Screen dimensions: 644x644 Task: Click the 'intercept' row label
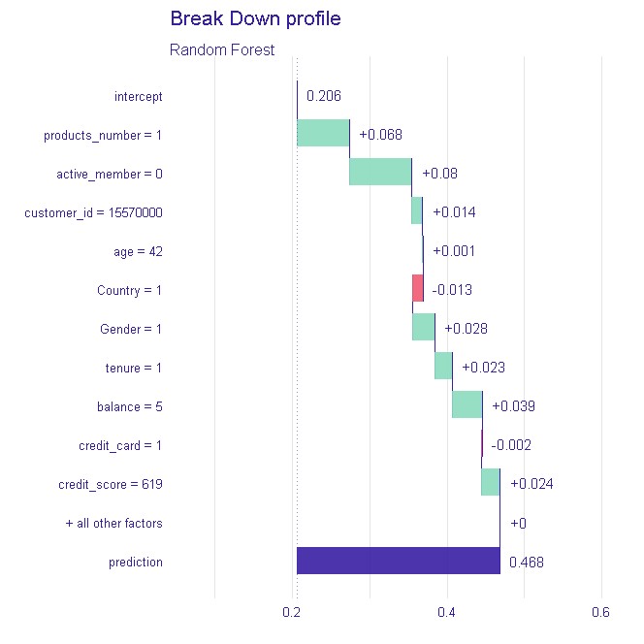click(x=138, y=96)
